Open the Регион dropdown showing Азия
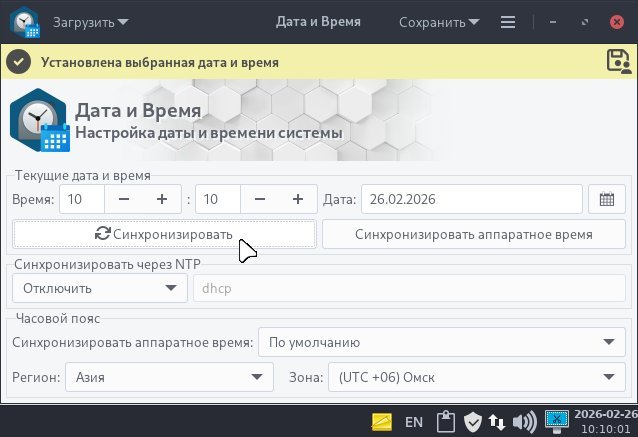Viewport: 638px width, 437px height. pos(169,377)
